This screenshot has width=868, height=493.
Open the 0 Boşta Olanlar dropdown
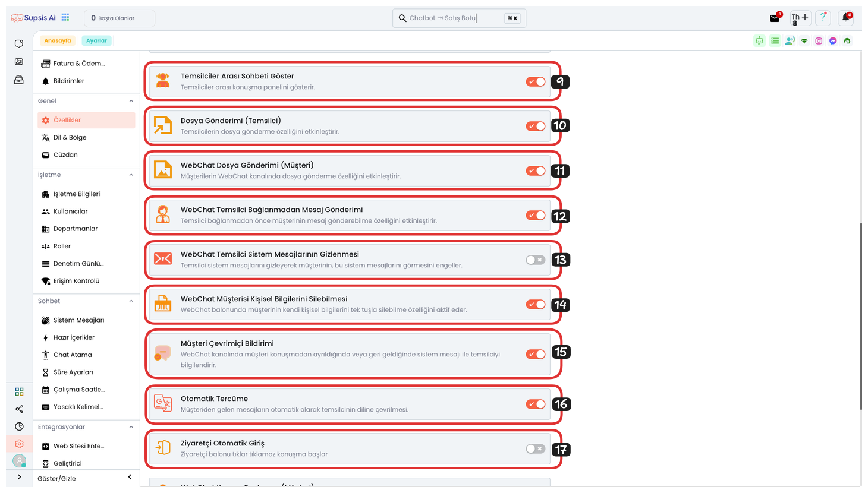click(x=119, y=18)
